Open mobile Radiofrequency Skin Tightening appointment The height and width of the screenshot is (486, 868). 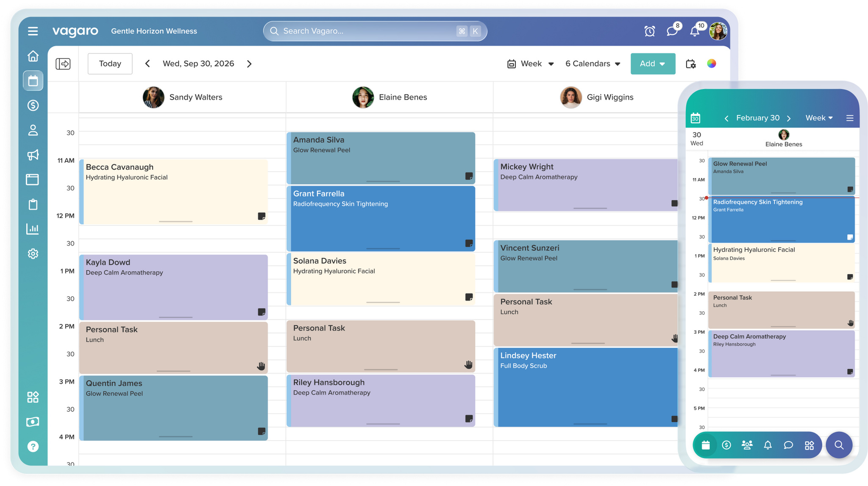[782, 220]
